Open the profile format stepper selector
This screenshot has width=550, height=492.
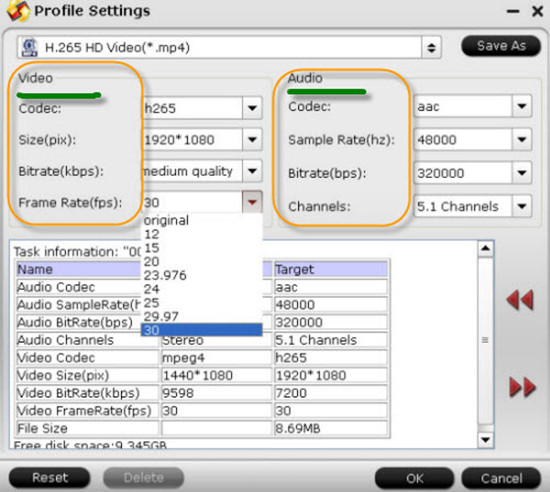(431, 48)
